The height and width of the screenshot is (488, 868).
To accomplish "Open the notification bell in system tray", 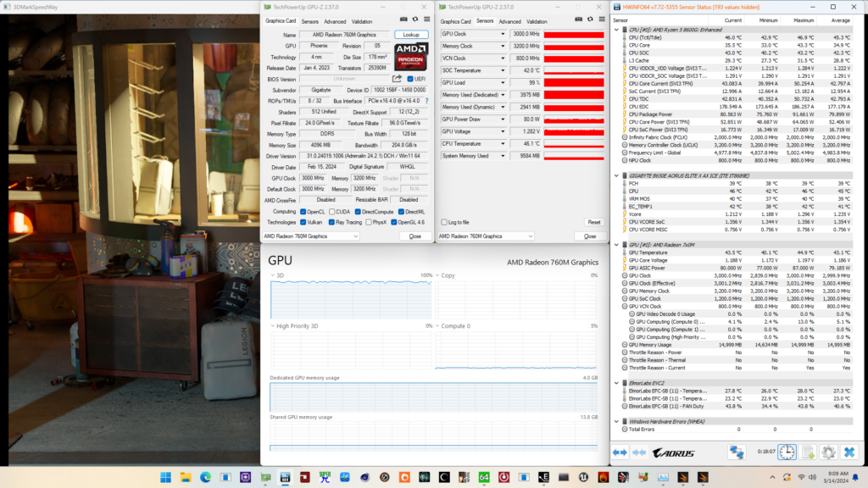I will pyautogui.click(x=855, y=478).
